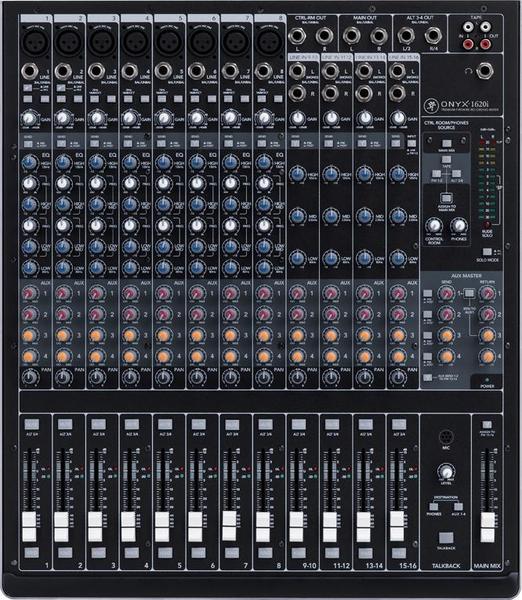The height and width of the screenshot is (600, 522).
Task: Click the Phones level knob
Action: 459,226
